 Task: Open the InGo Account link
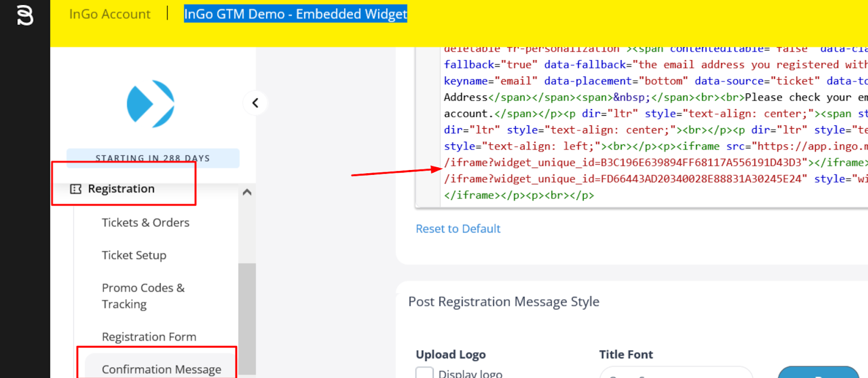coord(110,14)
